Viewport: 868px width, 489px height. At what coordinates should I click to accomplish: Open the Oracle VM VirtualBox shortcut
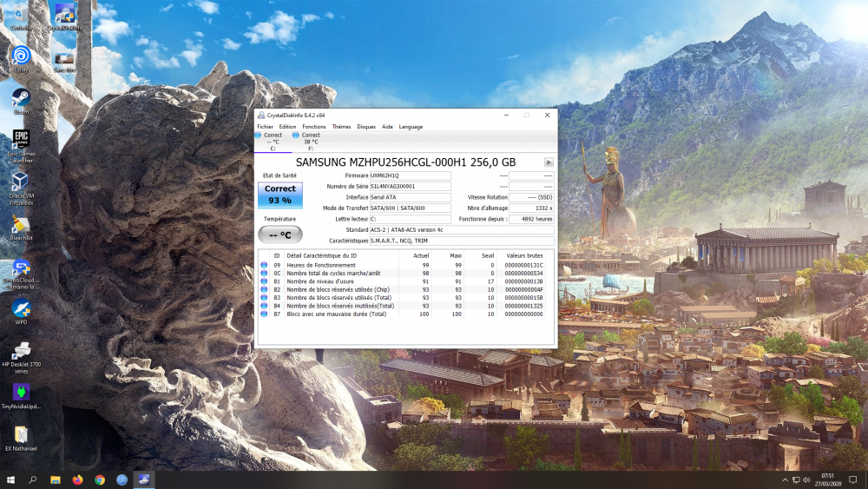(21, 188)
